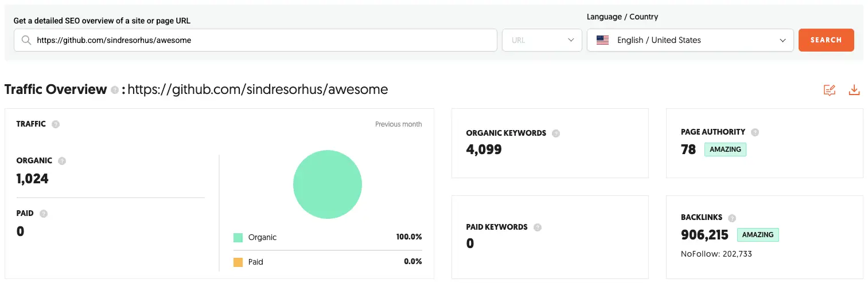This screenshot has width=868, height=283.
Task: Click the orange SEARCH button
Action: click(x=826, y=40)
